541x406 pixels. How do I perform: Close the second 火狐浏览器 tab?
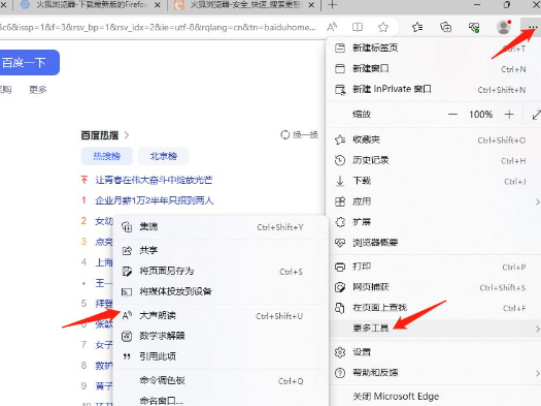(311, 5)
